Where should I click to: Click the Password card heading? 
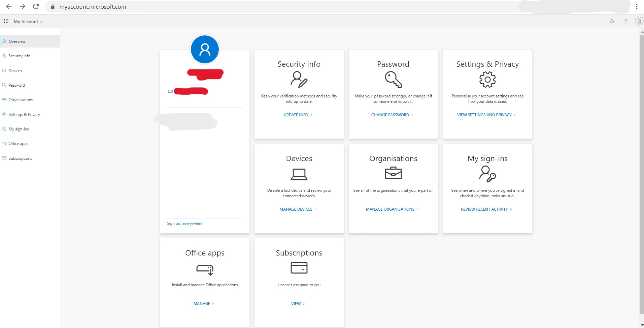coord(393,64)
